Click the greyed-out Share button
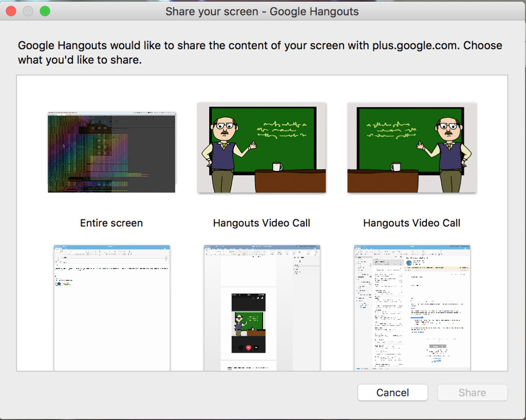The height and width of the screenshot is (420, 526). coord(472,393)
